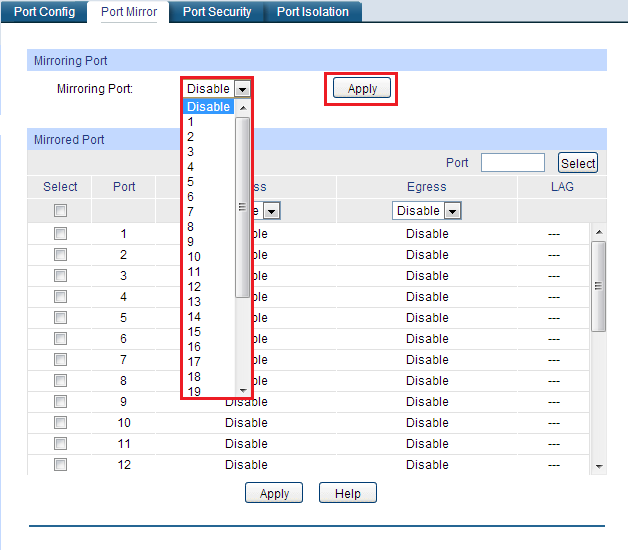The width and height of the screenshot is (628, 550).
Task: Go to the Port Isolation tab
Action: pos(312,12)
